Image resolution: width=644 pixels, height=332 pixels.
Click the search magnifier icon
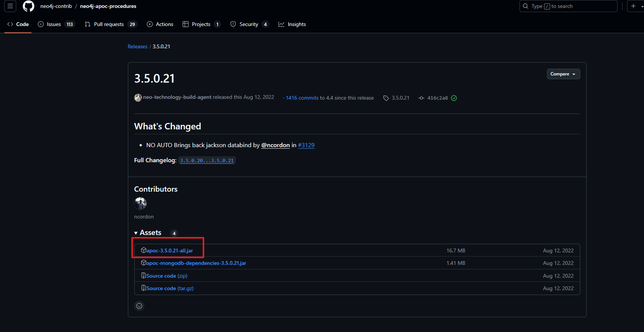525,6
